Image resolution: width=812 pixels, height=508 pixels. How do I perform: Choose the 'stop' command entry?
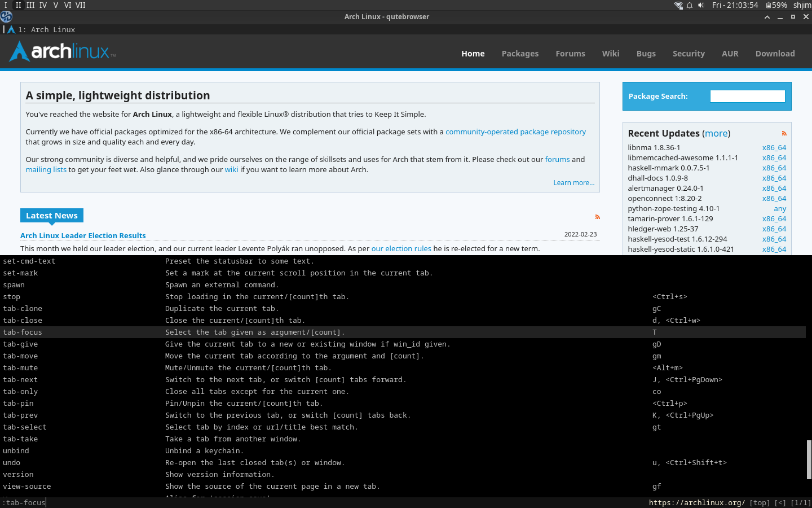tap(403, 296)
